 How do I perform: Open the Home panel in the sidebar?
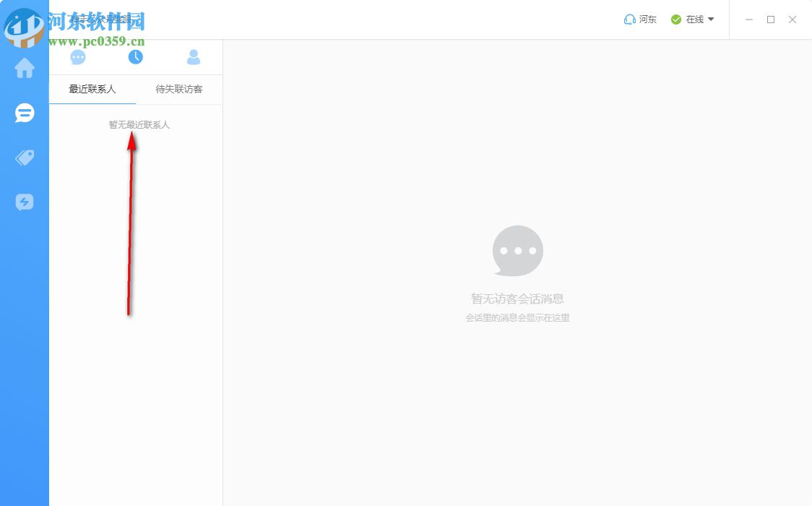point(24,68)
